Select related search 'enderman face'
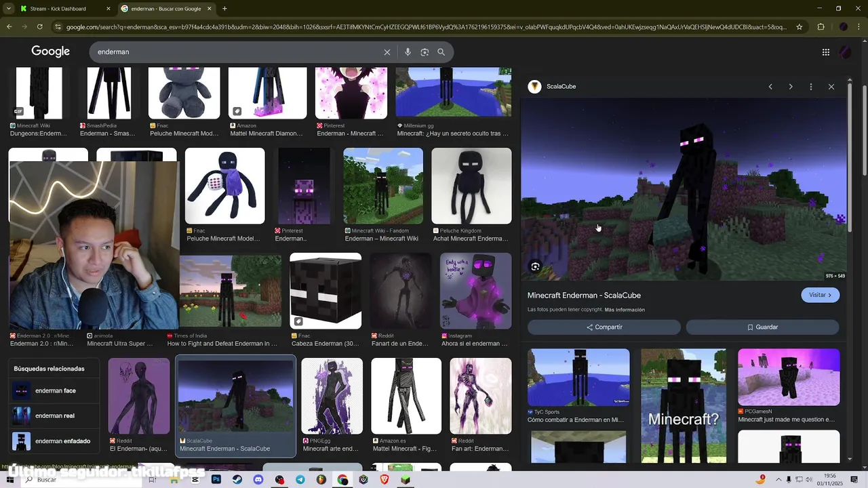This screenshot has height=488, width=868. click(x=54, y=391)
